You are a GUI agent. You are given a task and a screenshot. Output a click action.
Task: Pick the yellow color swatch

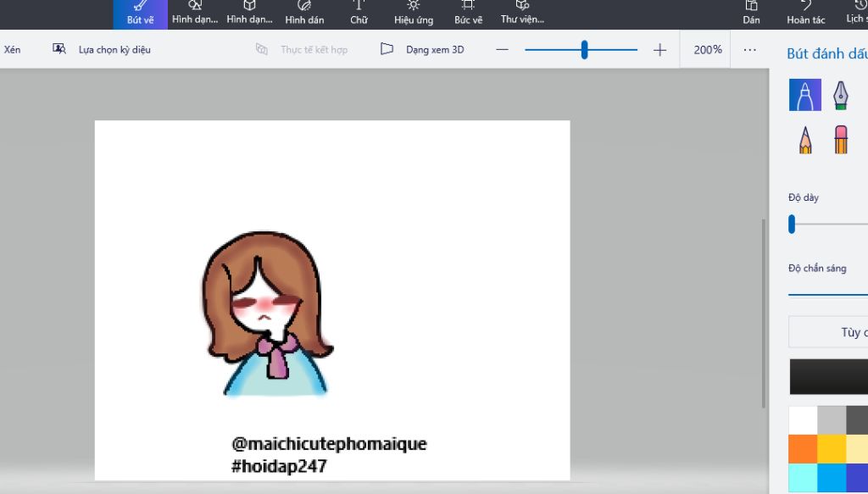(x=832, y=448)
